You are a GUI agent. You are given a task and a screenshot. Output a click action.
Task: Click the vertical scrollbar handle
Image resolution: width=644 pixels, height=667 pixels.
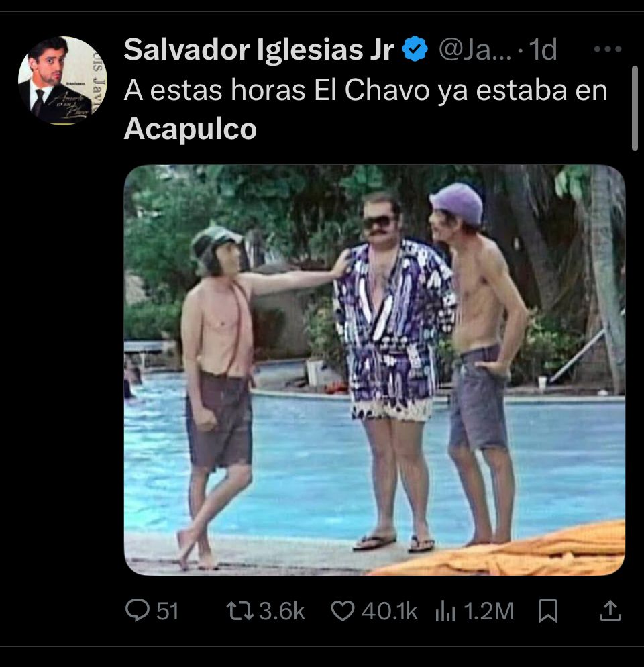click(635, 109)
